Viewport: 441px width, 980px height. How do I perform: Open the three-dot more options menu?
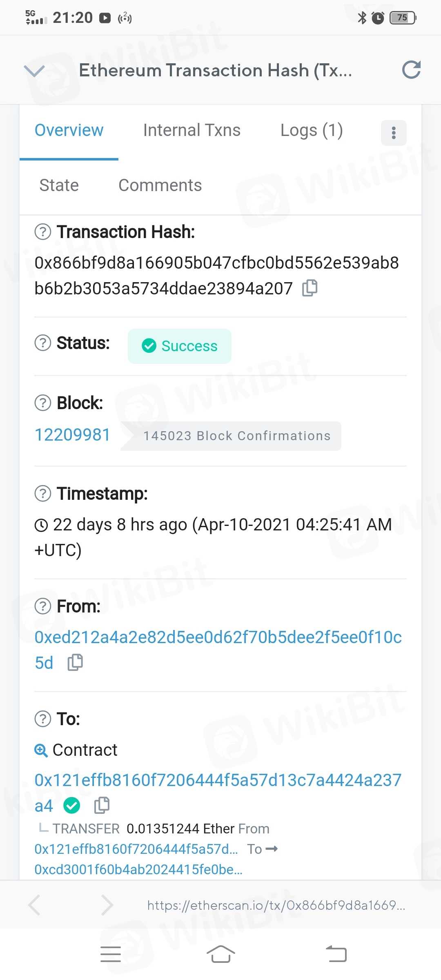[393, 133]
